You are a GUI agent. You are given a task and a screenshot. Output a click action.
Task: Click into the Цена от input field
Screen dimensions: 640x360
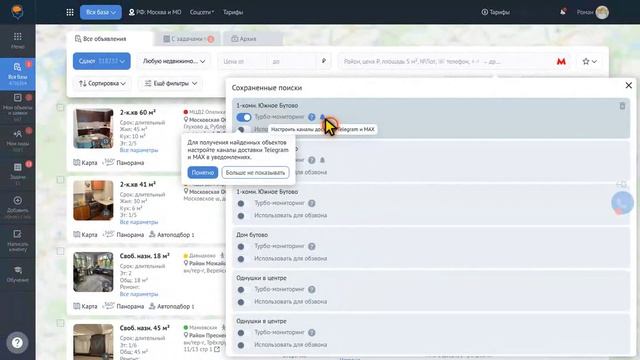[x=243, y=61]
